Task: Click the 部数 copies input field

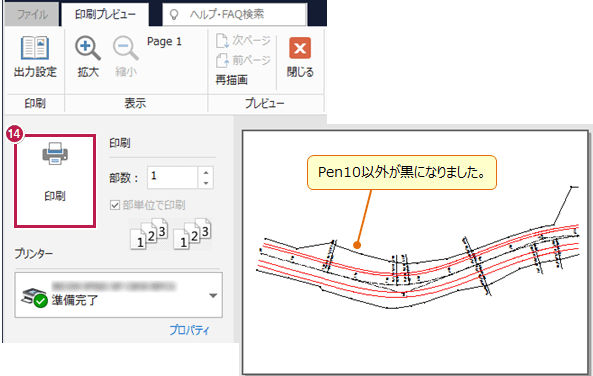Action: (173, 177)
